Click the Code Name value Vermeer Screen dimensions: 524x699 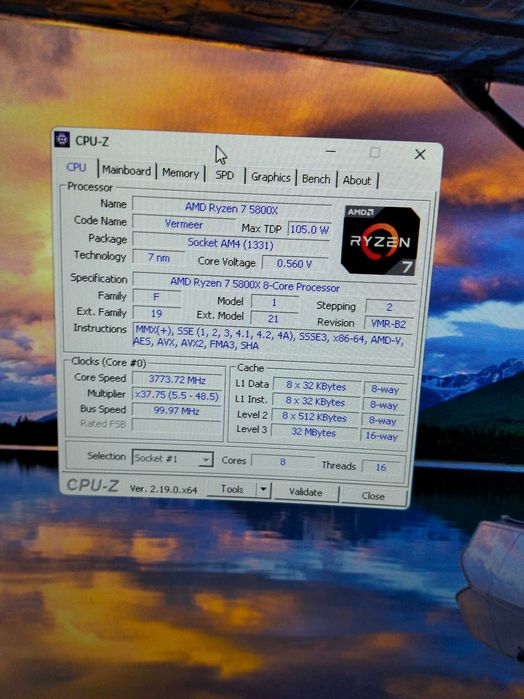(184, 224)
